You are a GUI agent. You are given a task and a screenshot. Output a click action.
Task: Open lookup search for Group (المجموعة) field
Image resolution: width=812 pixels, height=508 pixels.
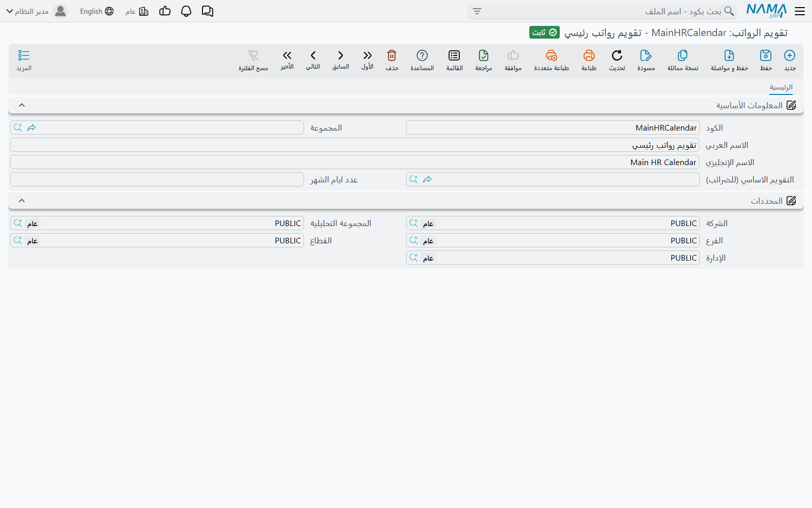click(18, 128)
